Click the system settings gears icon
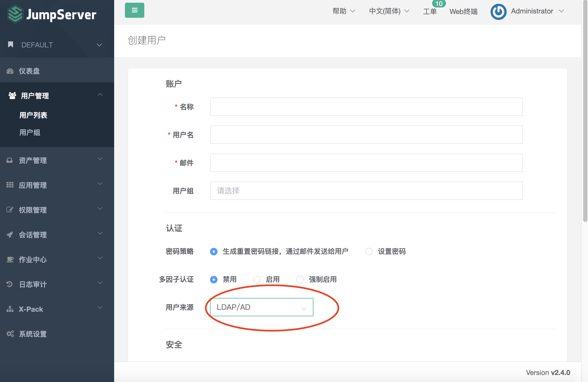588x382 pixels. tap(10, 334)
